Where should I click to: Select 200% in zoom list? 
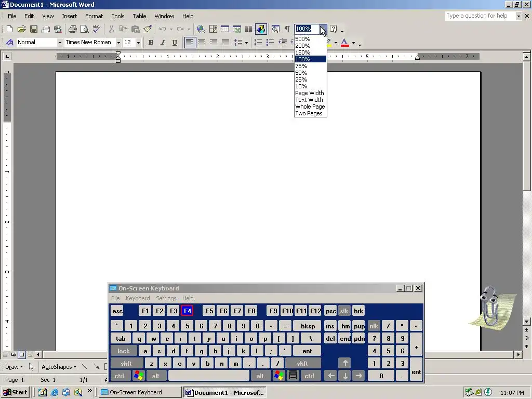311,46
